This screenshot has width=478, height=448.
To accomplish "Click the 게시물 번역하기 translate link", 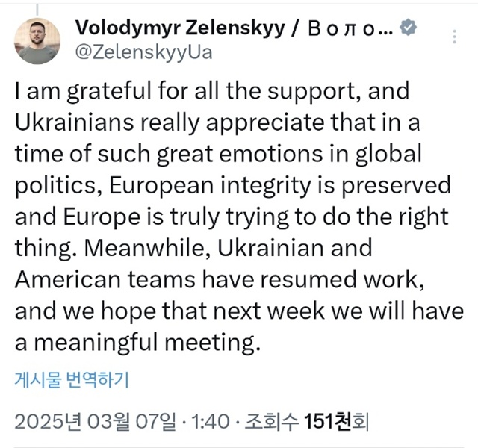I will pos(72,380).
